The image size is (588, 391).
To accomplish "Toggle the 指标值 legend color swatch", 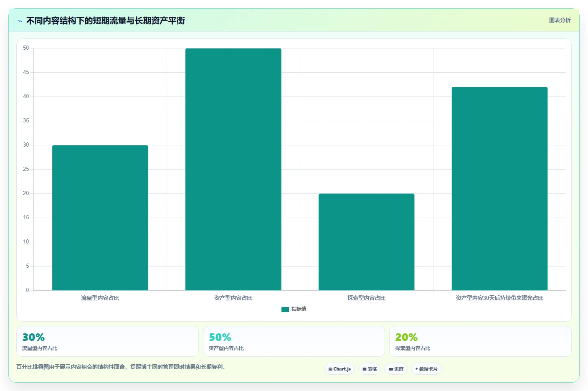I will (285, 310).
